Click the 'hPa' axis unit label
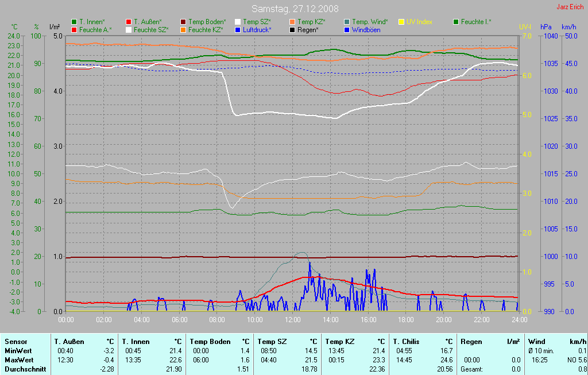Image resolution: width=588 pixels, height=375 pixels. [x=546, y=27]
